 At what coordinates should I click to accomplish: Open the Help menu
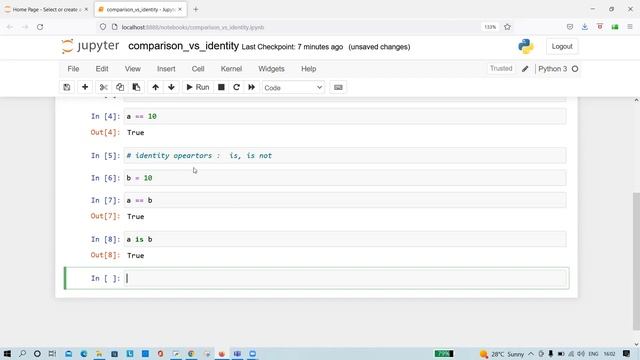[309, 69]
